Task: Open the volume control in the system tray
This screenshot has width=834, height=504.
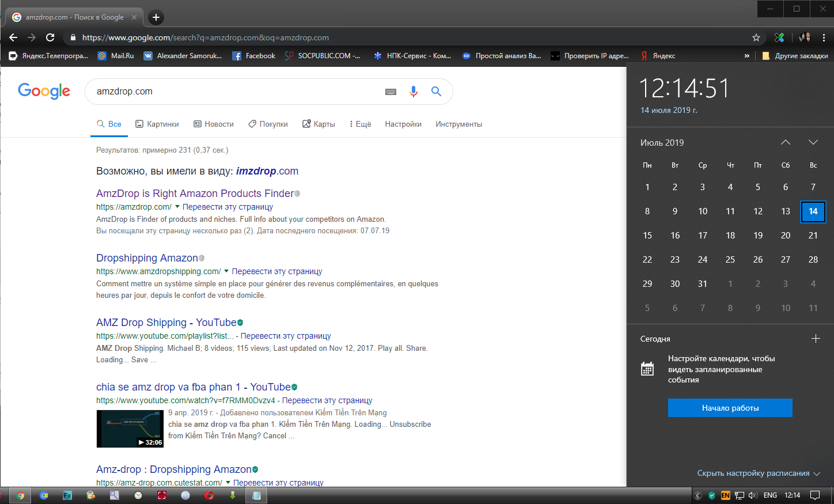Action: [753, 495]
